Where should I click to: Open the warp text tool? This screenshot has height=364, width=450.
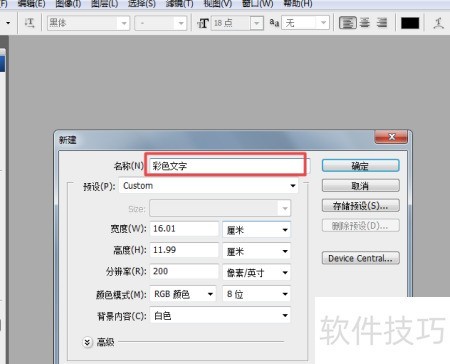coord(438,23)
